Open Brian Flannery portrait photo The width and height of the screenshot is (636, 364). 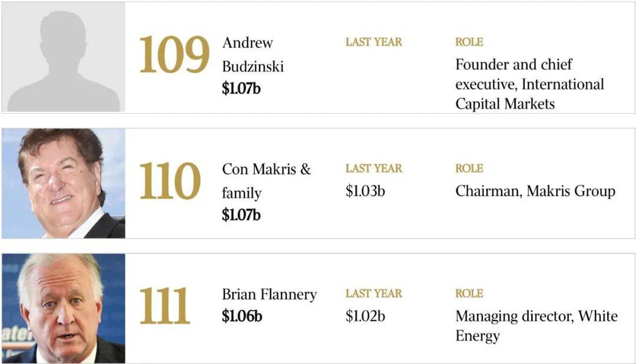click(x=64, y=309)
